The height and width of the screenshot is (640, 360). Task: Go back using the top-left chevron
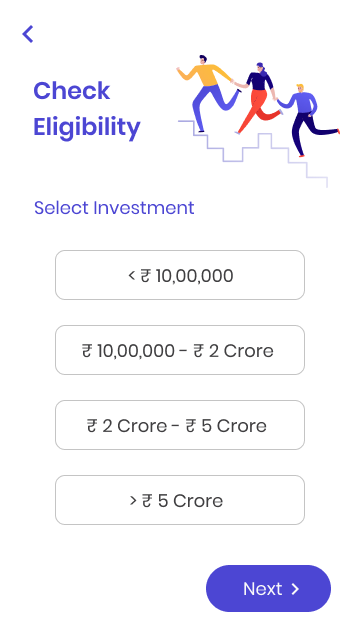[x=28, y=34]
